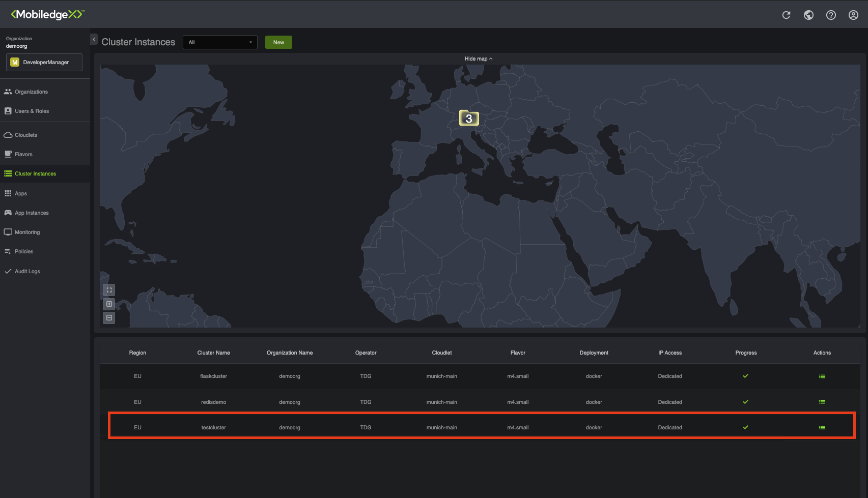Open actions menu for flaskcluster row

click(822, 376)
